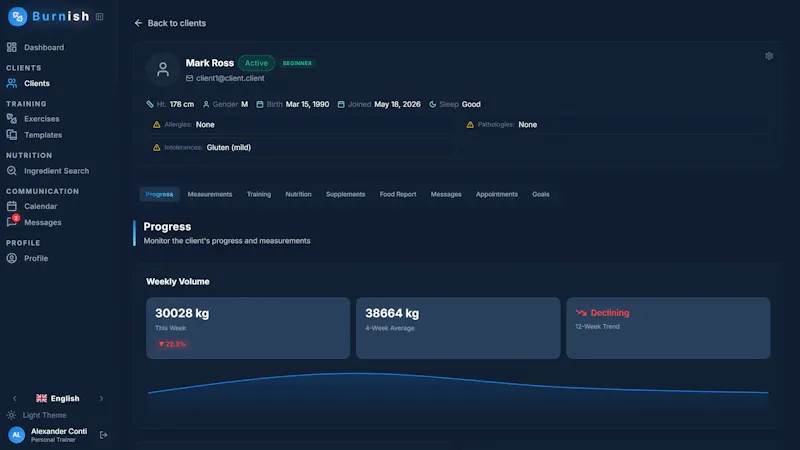Click the Allergies warning icon
This screenshot has width=800, height=450.
[157, 124]
